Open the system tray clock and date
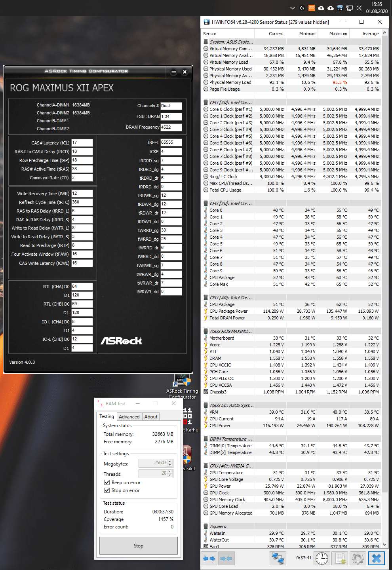Screen dimensions: 392x570 [x=377, y=8]
